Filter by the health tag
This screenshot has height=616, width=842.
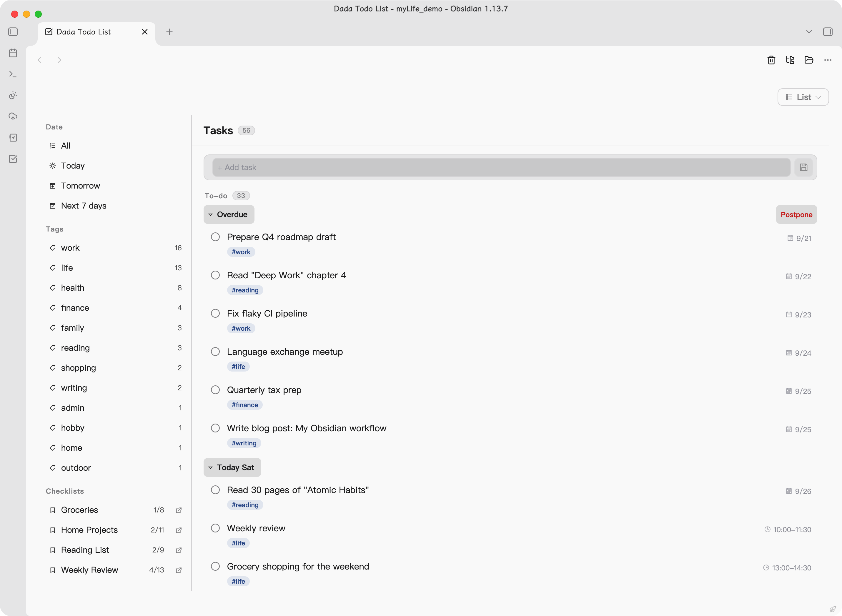point(116,288)
